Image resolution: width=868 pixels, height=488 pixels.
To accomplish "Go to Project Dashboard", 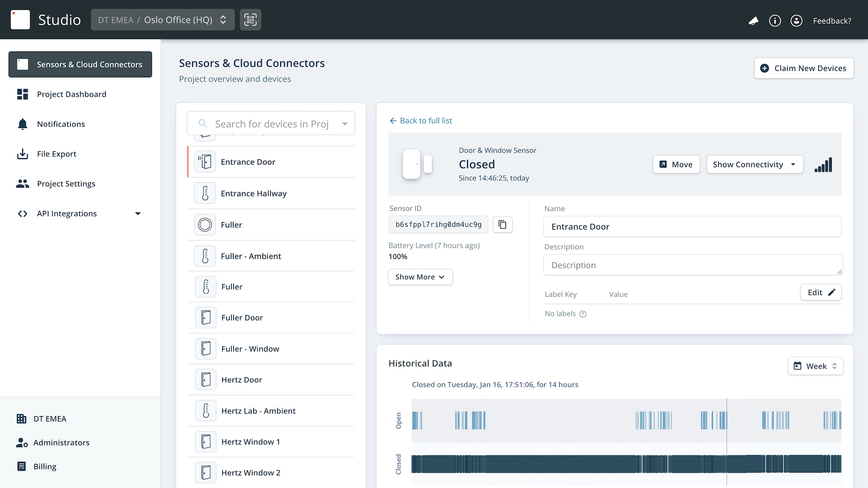I will point(71,94).
